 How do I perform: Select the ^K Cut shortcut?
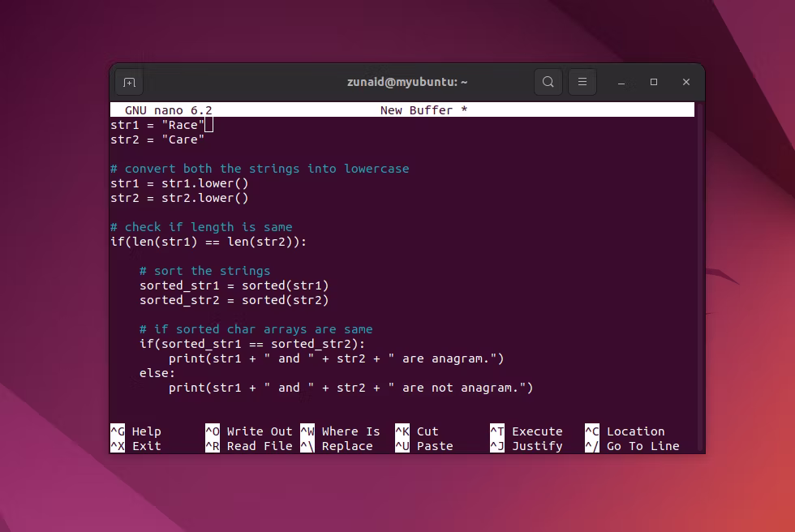pos(417,431)
